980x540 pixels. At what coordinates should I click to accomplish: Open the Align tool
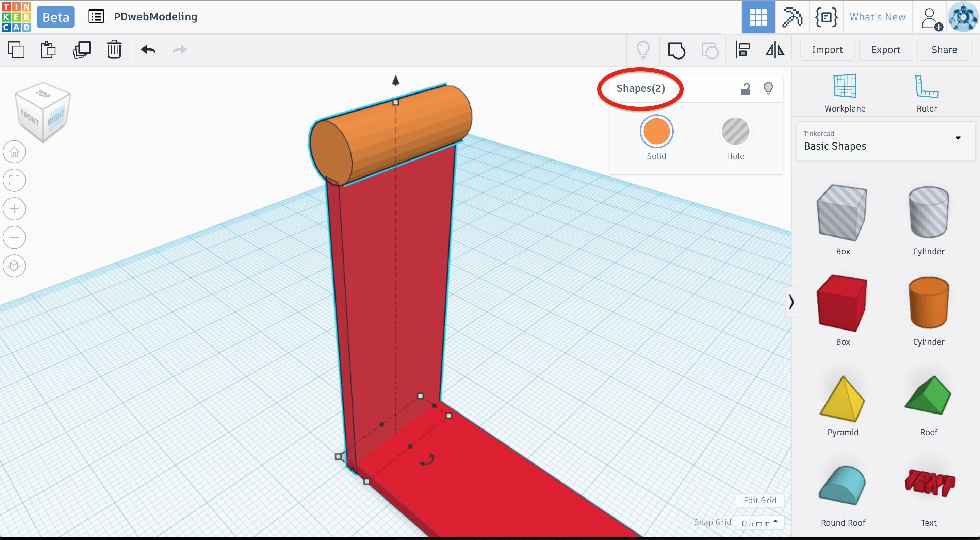click(x=742, y=50)
